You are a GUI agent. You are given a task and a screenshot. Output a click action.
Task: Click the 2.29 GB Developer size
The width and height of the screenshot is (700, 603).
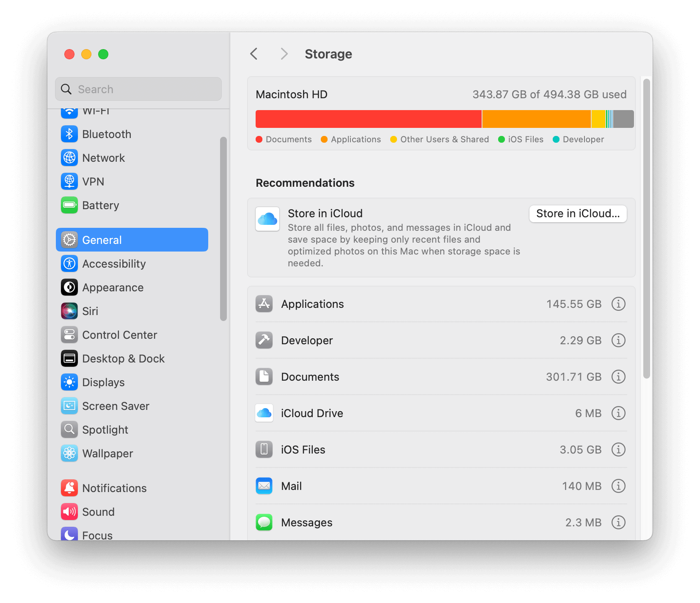point(581,340)
